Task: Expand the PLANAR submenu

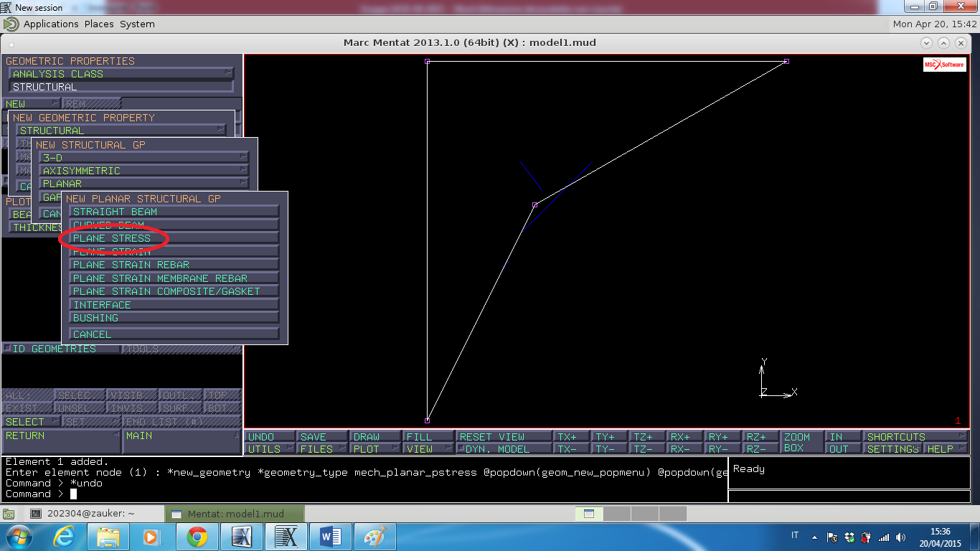Action: (144, 184)
